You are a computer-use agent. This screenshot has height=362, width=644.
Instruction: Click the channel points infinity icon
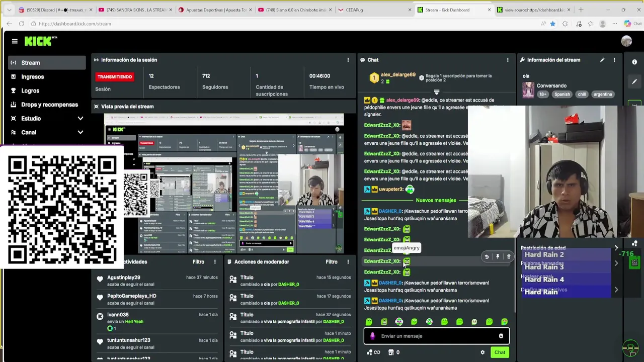[x=373, y=352]
